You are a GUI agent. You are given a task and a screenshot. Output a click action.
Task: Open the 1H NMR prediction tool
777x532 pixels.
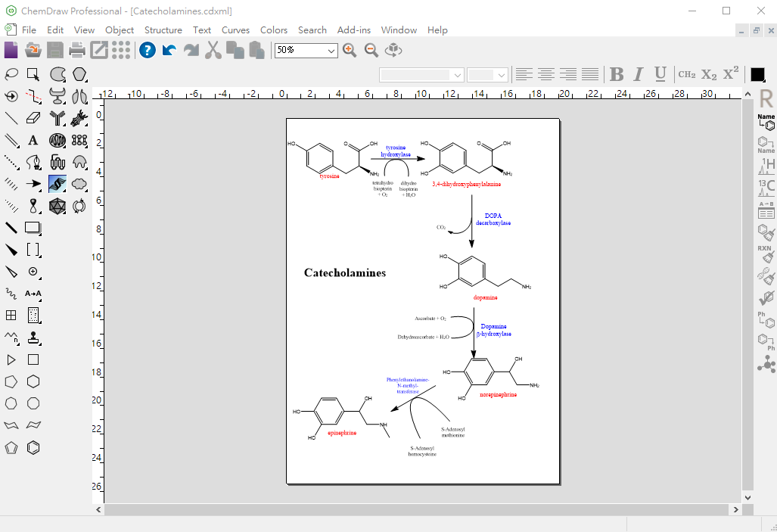[x=766, y=166]
